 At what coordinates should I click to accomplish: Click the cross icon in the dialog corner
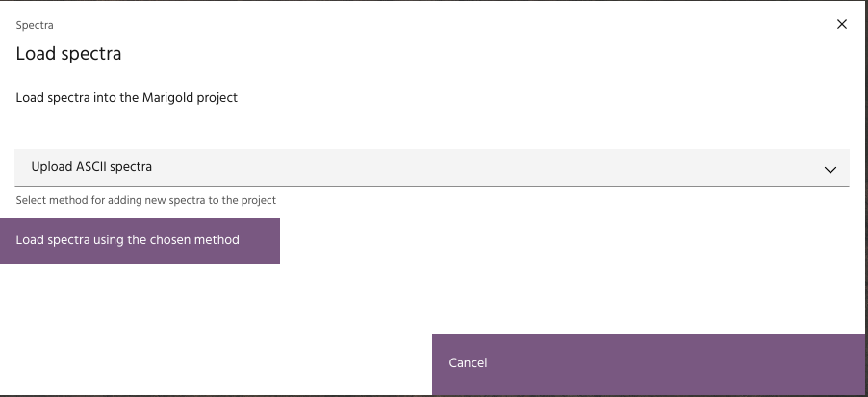click(x=842, y=24)
